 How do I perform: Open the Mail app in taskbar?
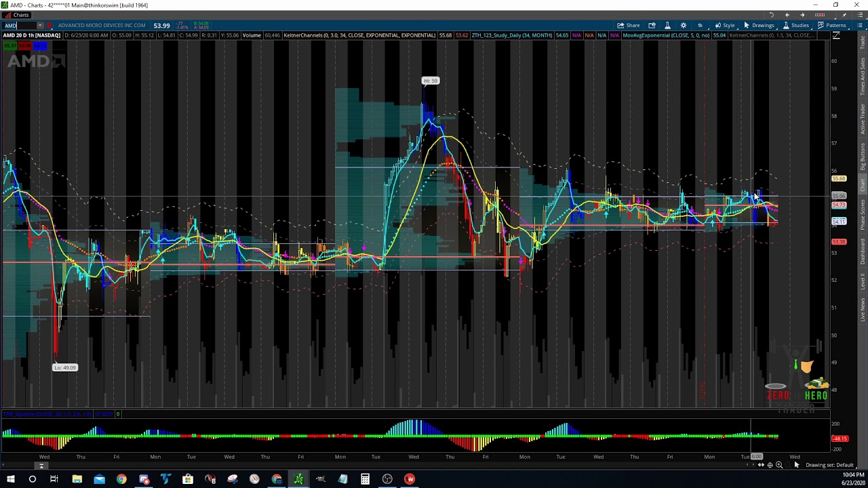pos(100,479)
